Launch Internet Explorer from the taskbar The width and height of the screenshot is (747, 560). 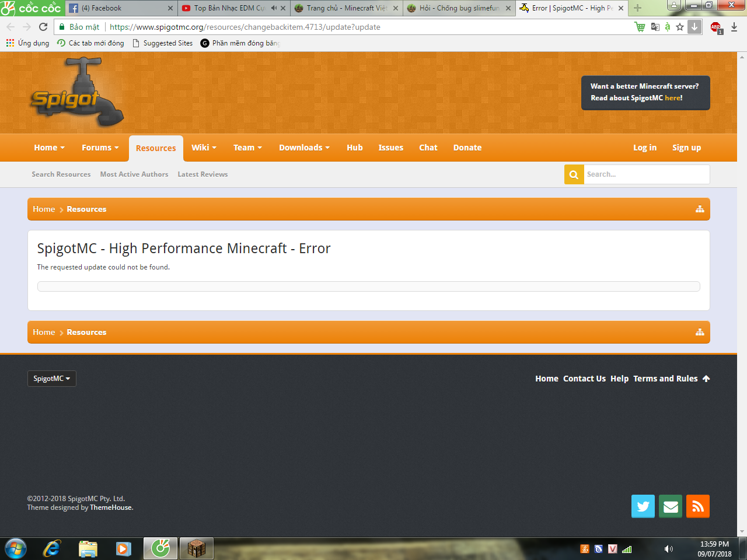point(53,549)
